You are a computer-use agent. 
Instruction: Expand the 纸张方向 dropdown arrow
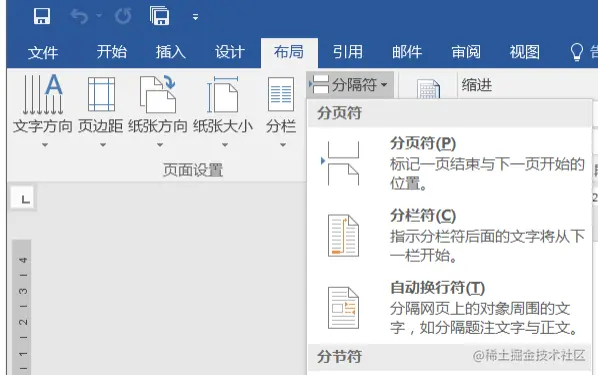[x=160, y=145]
